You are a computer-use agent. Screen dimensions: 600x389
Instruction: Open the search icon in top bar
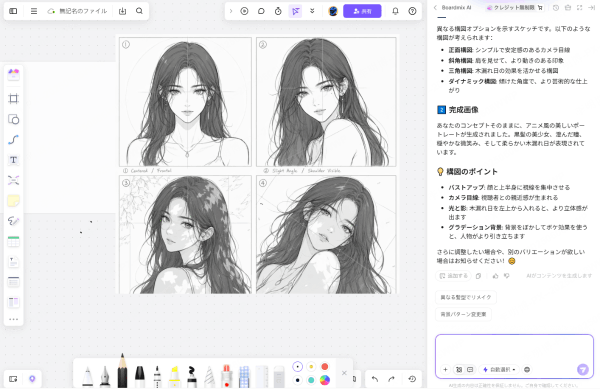(x=139, y=11)
